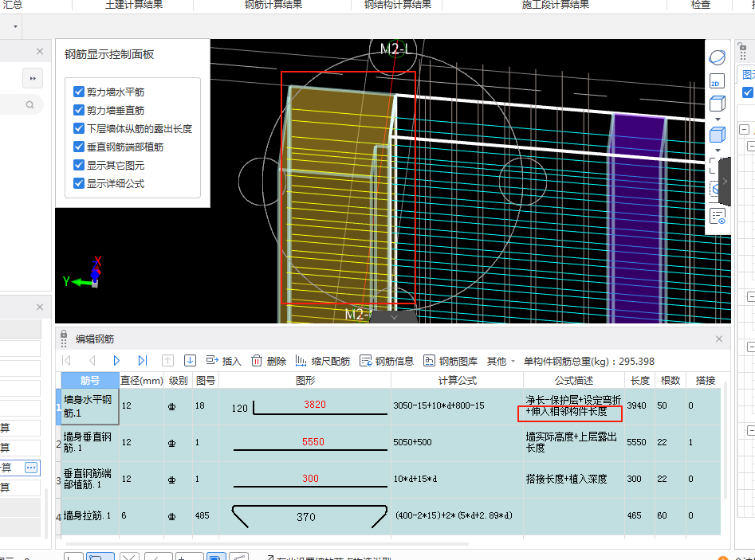Move rebar row up arrow

pos(167,360)
